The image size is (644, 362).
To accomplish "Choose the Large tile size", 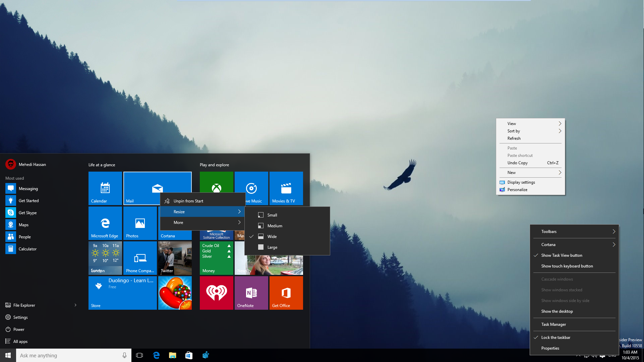I will 272,247.
